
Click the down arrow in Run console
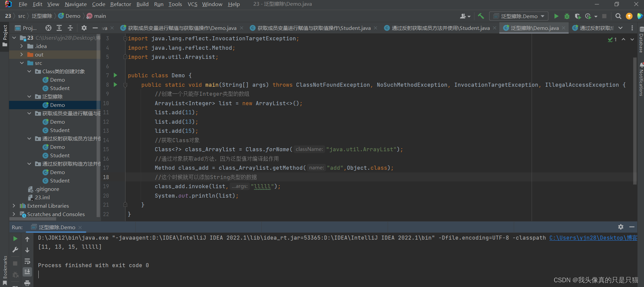coord(27,250)
